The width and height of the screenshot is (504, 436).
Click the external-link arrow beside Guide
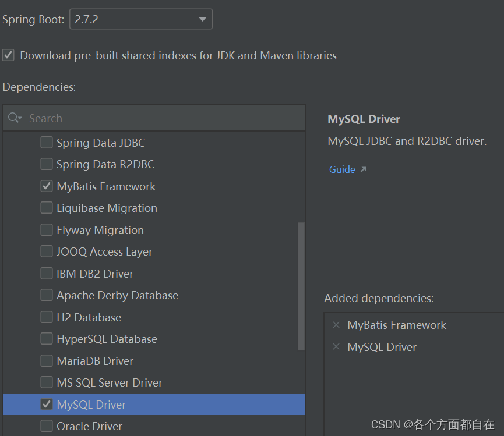pyautogui.click(x=362, y=168)
